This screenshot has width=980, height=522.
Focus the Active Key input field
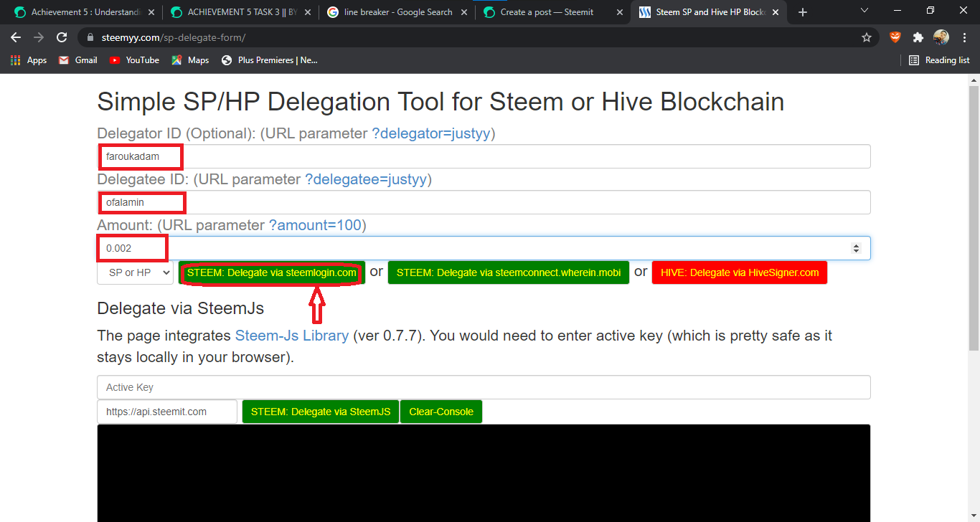tap(484, 387)
